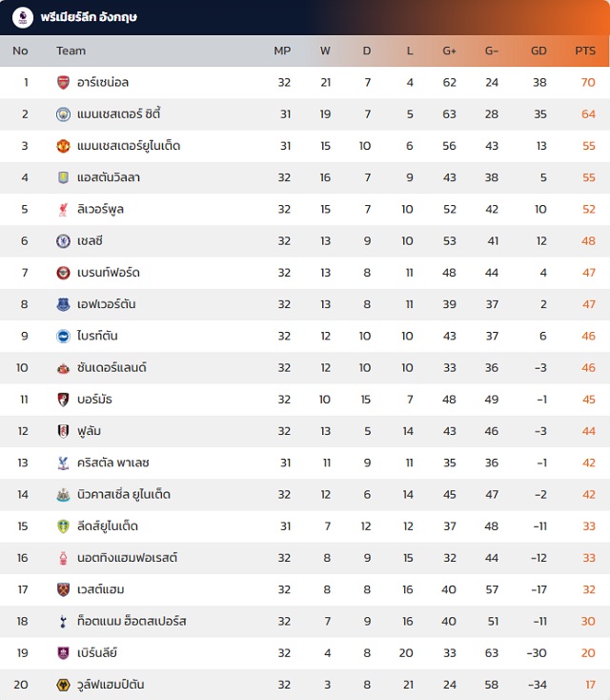Click the Arsenal club crest
Screen dimensions: 610x700
(63, 83)
